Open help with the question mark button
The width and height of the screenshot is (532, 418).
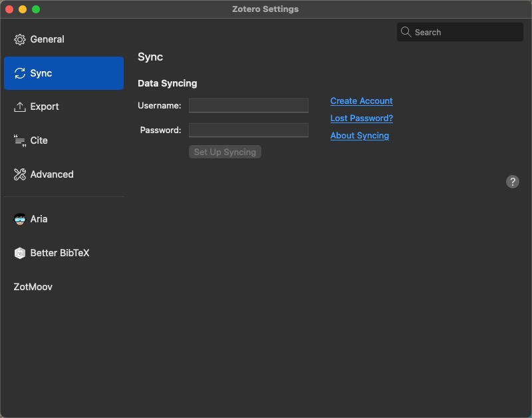point(512,182)
